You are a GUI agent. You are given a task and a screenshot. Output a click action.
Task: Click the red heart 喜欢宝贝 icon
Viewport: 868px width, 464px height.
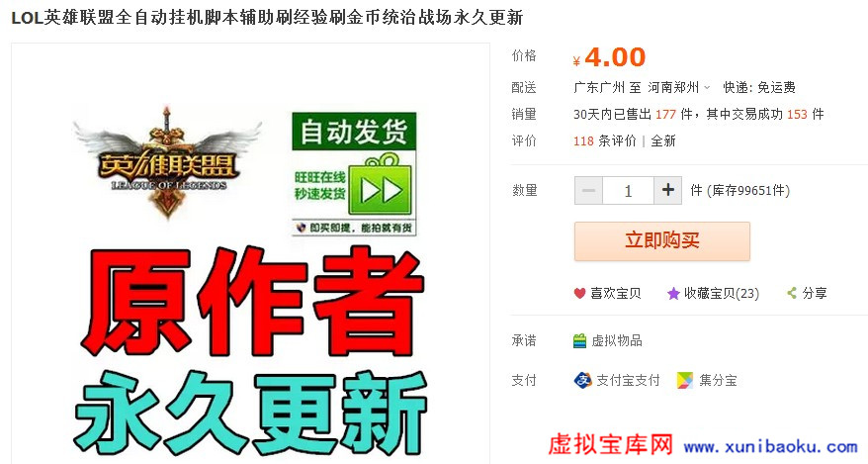click(579, 294)
